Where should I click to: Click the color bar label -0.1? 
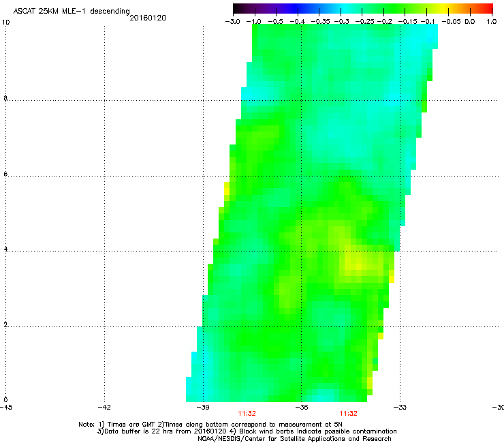(x=428, y=22)
